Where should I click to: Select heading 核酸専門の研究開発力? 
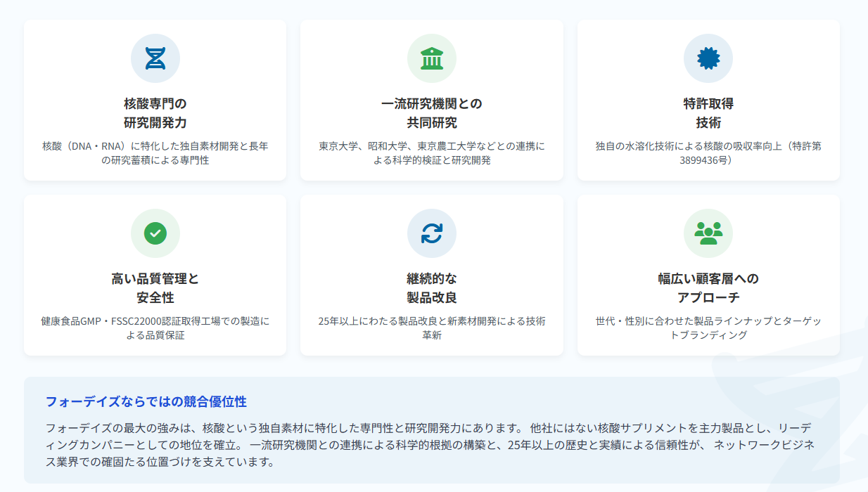pos(155,113)
